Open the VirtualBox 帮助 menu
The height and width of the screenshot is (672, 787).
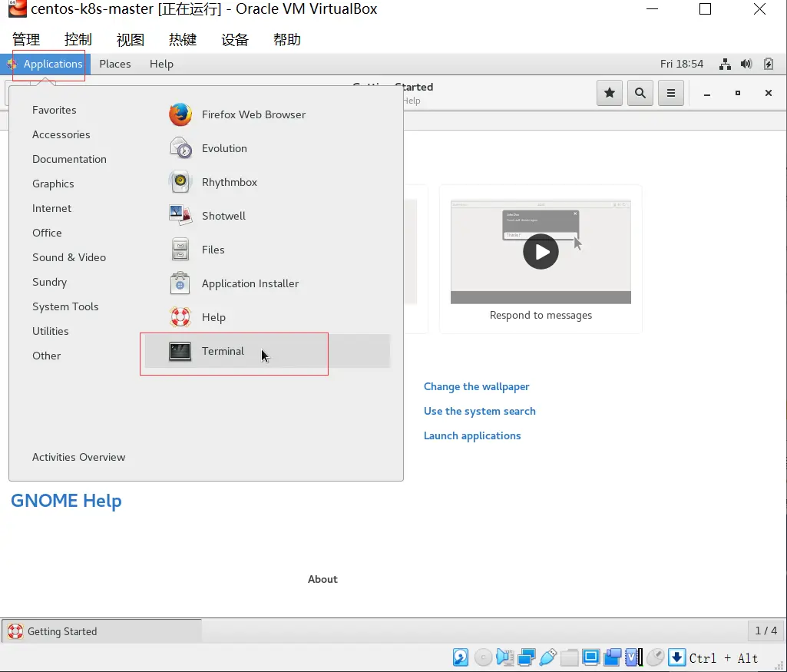(287, 40)
